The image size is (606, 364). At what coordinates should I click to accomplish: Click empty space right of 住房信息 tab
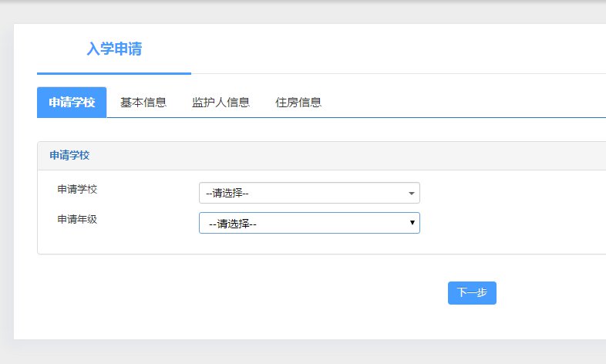coord(463,103)
